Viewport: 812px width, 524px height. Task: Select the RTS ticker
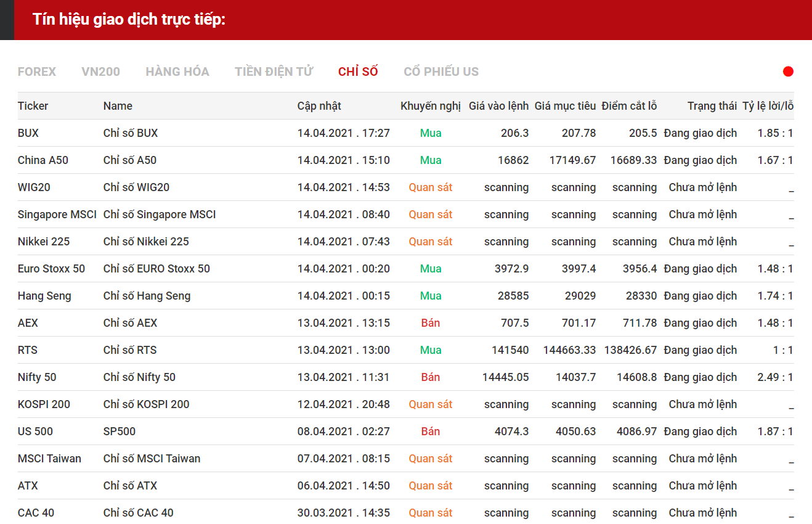[28, 350]
